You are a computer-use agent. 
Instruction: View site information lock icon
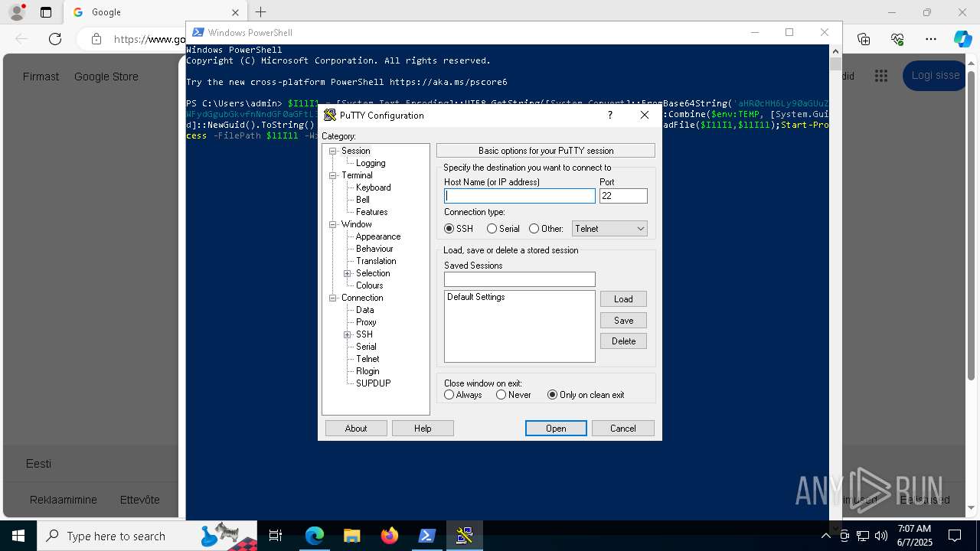pyautogui.click(x=96, y=39)
